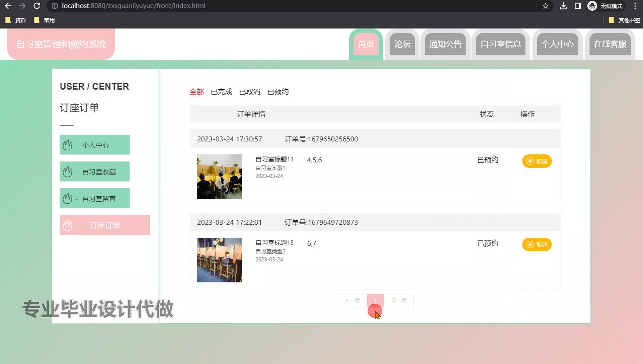This screenshot has height=364, width=643.
Task: Open 个人中心 in the sidebar
Action: (95, 145)
